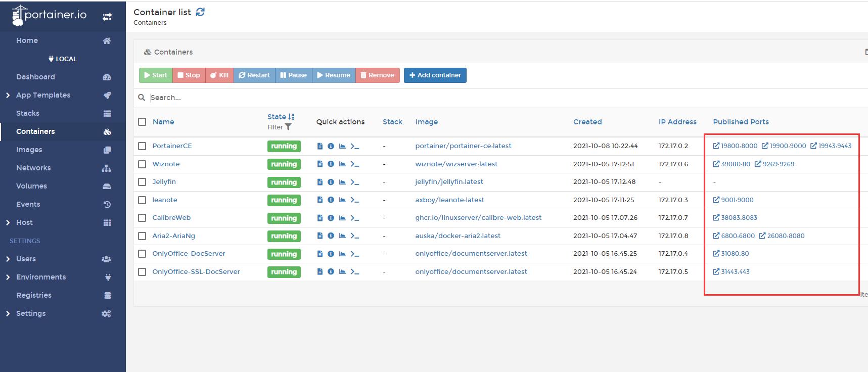The image size is (868, 372).
Task: Open logs icon for Aria2-AriaNg
Action: 319,236
